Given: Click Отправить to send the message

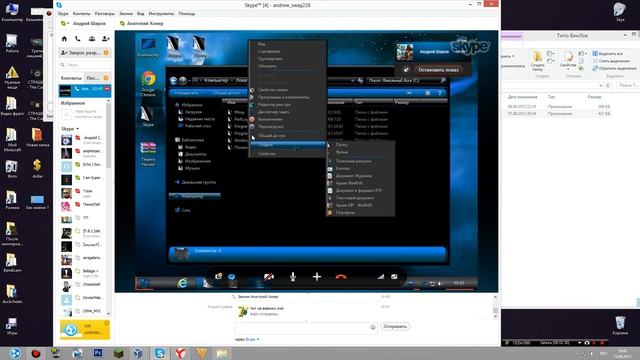Looking at the screenshot, I should (395, 327).
